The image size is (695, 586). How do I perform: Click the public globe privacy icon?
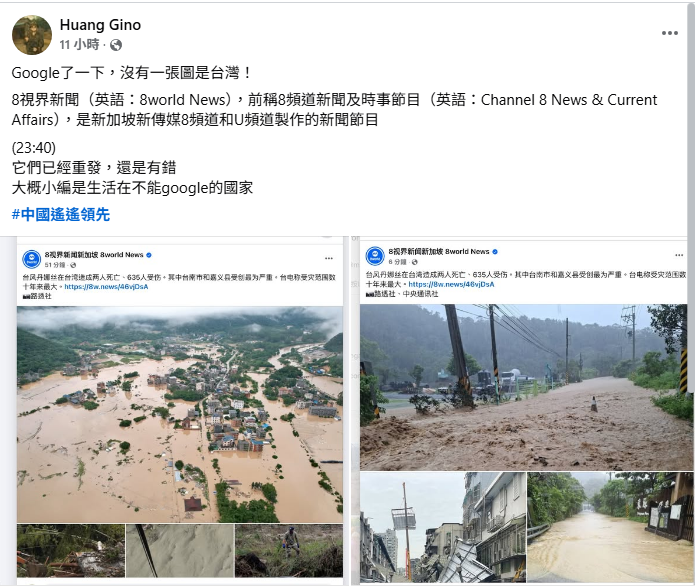click(x=116, y=45)
